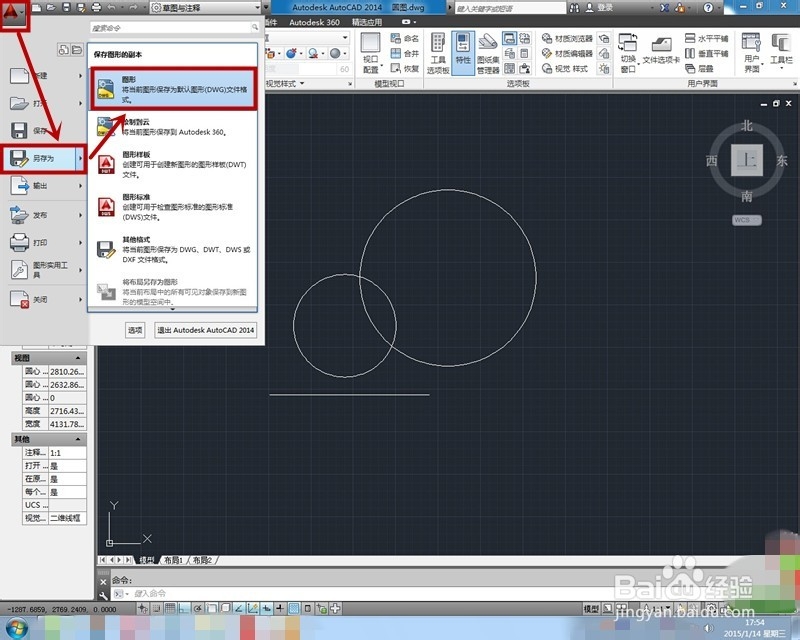The width and height of the screenshot is (800, 640).
Task: Show open documents icon in application menu
Action: coord(77,50)
